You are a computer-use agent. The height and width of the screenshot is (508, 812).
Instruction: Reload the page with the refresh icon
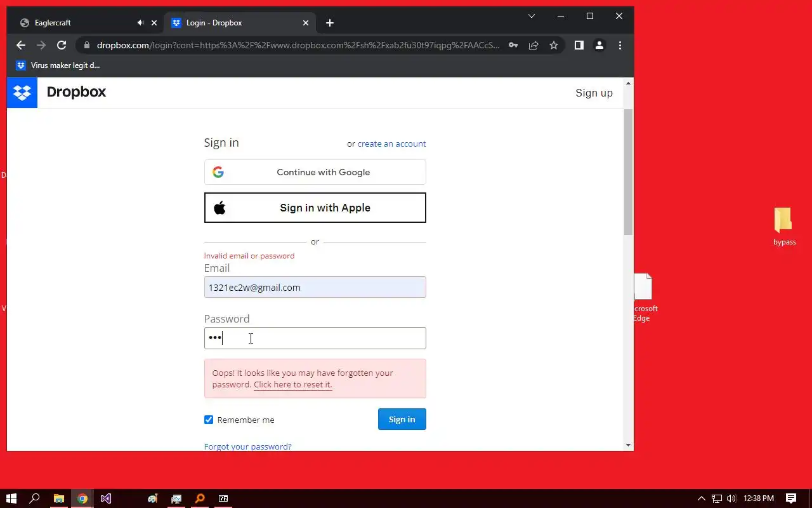tap(62, 45)
